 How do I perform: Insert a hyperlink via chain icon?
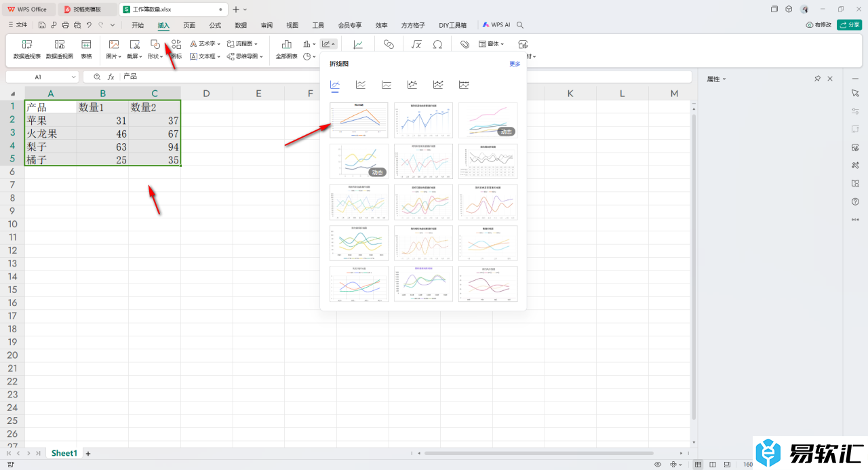389,44
